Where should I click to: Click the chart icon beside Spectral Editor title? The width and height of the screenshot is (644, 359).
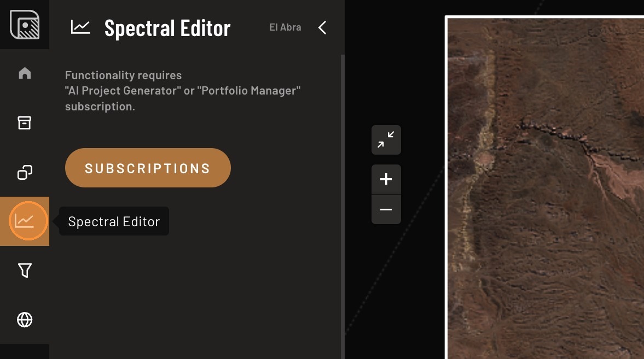point(80,27)
